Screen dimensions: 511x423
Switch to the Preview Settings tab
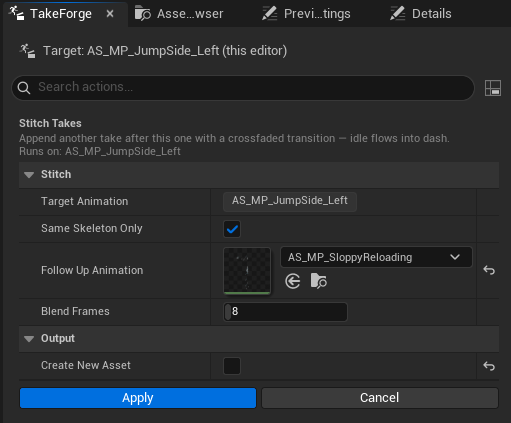coord(306,14)
